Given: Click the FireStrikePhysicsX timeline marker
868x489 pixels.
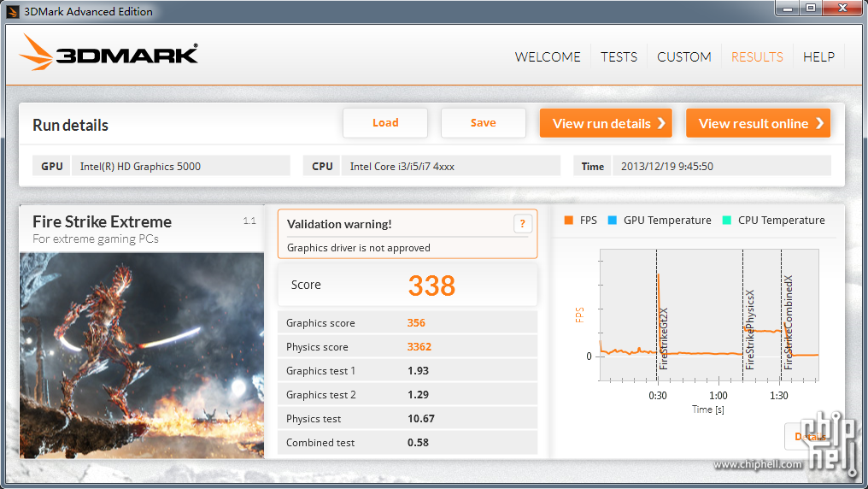Looking at the screenshot, I should coord(749,329).
